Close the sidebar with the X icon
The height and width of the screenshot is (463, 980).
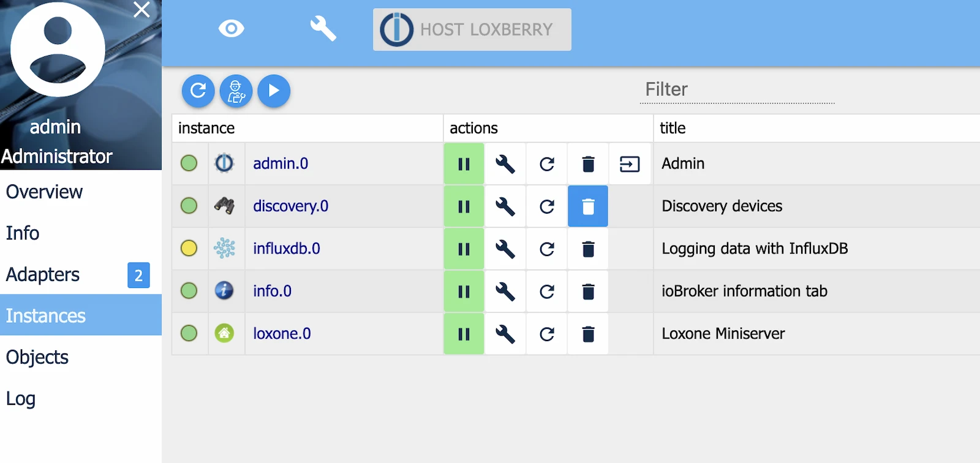pos(141,10)
